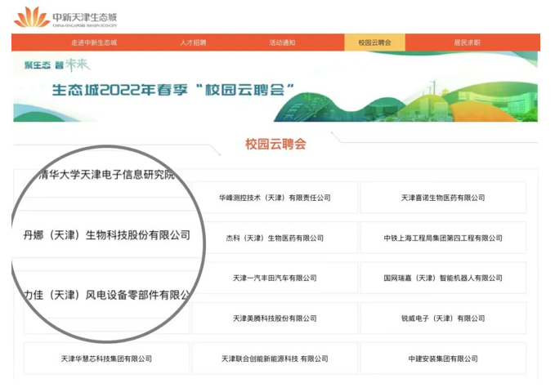
Task: Open 锐威电子（天津）有限公司 entry
Action: pyautogui.click(x=443, y=318)
